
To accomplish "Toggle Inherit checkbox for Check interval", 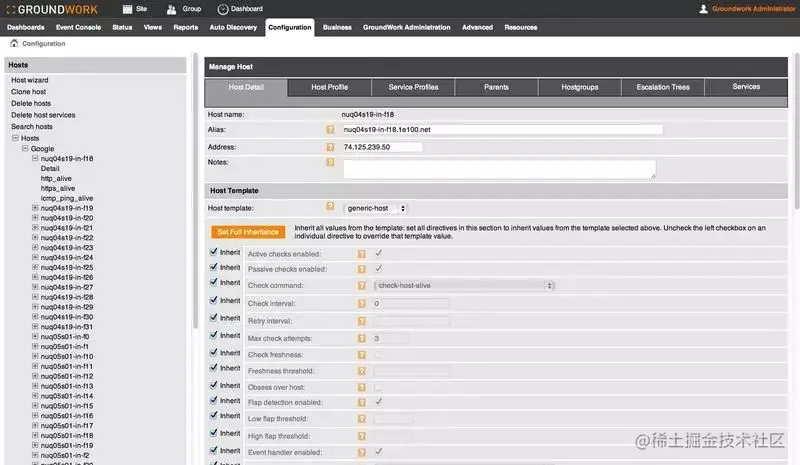I will [214, 302].
